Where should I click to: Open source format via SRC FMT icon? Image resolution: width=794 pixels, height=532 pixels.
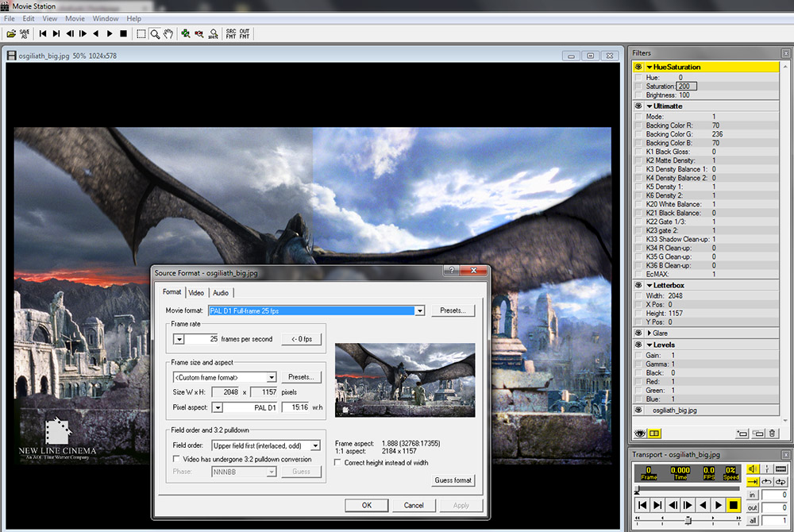tap(231, 34)
